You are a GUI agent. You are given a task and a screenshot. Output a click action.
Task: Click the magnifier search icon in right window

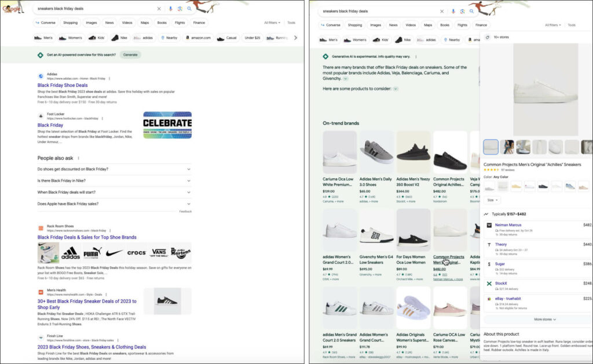tap(472, 11)
